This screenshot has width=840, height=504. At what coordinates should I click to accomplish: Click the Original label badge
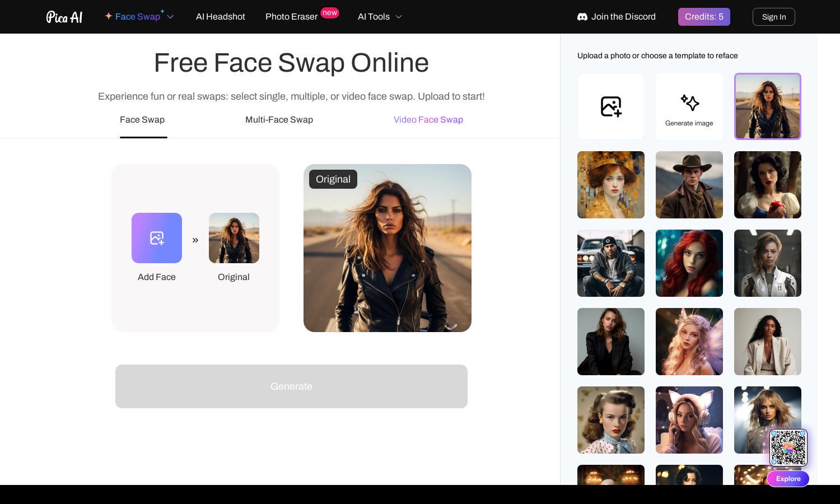[x=333, y=179]
